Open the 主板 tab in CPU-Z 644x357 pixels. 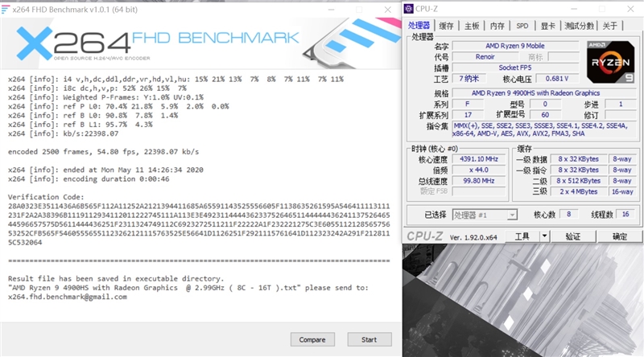point(472,26)
